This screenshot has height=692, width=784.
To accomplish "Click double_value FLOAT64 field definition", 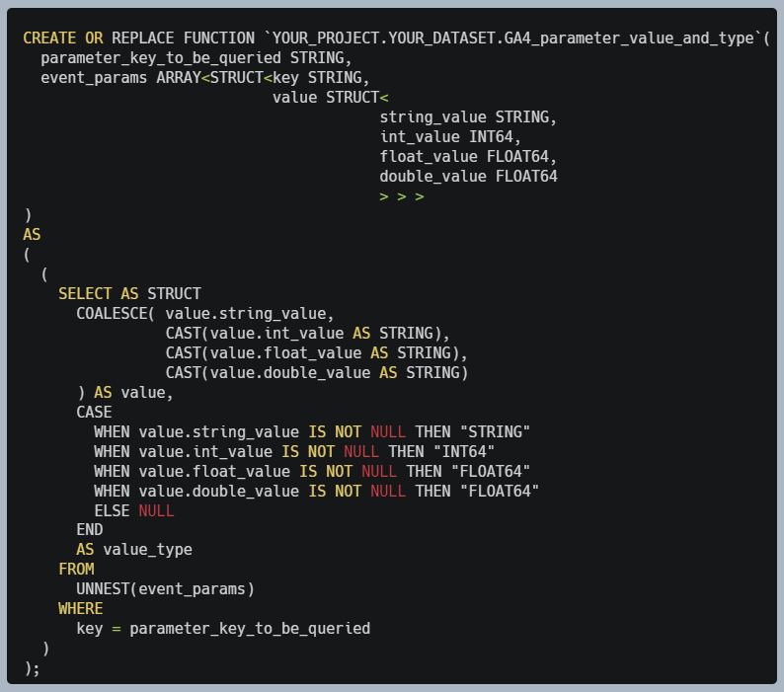I will [468, 176].
